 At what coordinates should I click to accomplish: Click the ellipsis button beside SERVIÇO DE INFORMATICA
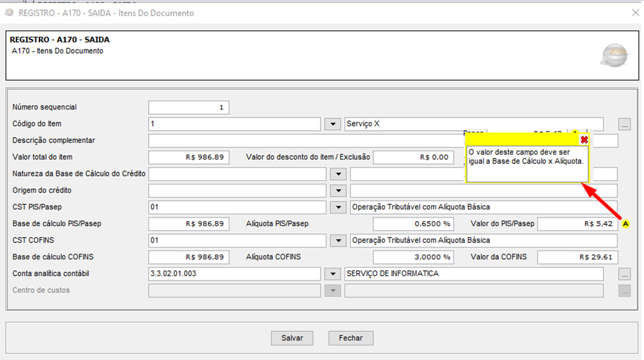coord(625,274)
